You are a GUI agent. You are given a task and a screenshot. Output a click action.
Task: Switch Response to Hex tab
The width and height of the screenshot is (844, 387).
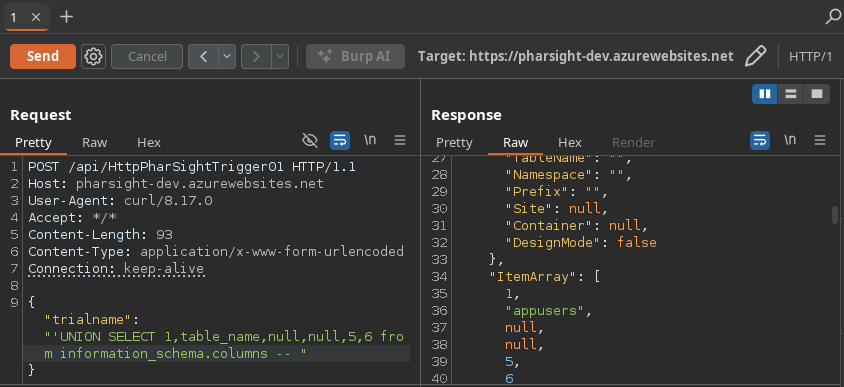click(x=570, y=143)
